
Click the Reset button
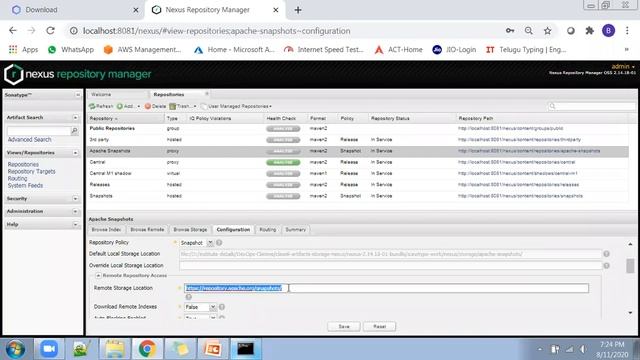click(379, 327)
